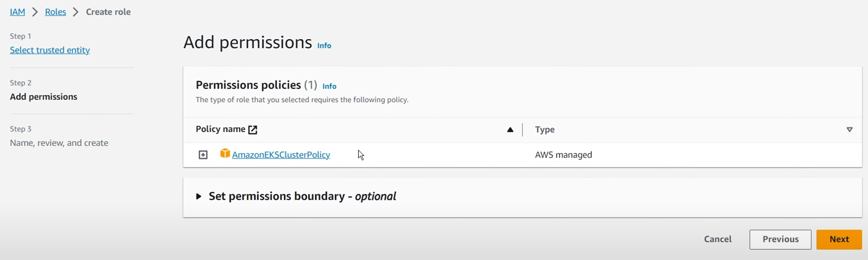Image resolution: width=868 pixels, height=260 pixels.
Task: Go back with the Previous button
Action: coord(780,240)
